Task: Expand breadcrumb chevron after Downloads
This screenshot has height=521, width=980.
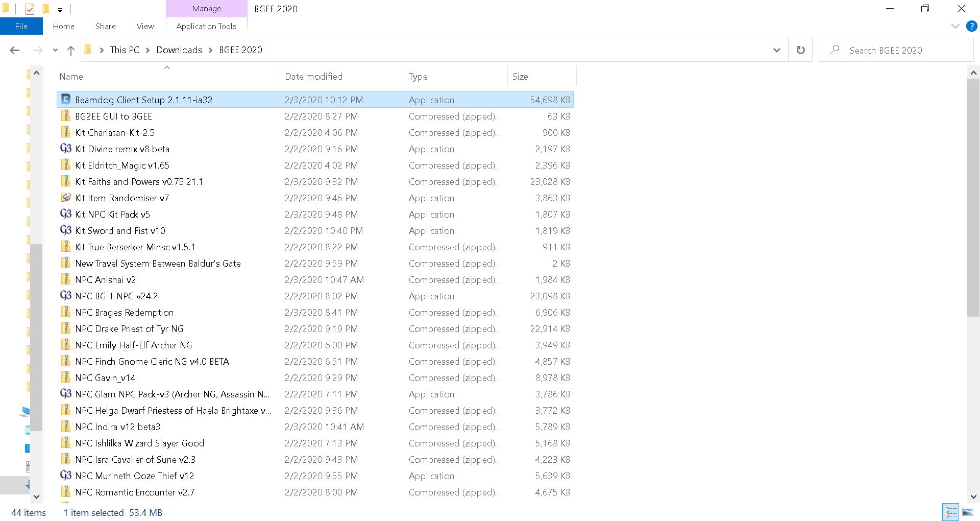Action: pos(210,50)
